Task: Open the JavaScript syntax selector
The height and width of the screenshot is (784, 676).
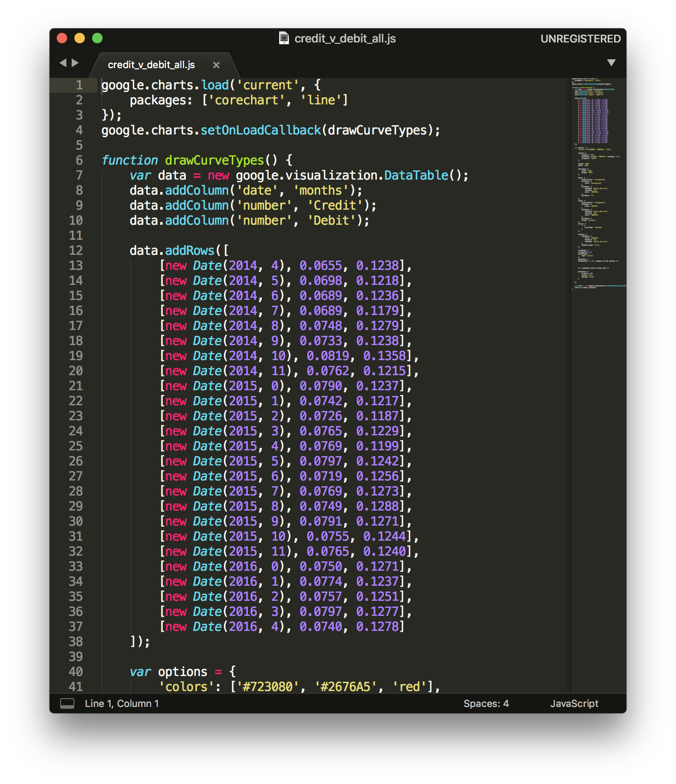Action: pyautogui.click(x=574, y=703)
